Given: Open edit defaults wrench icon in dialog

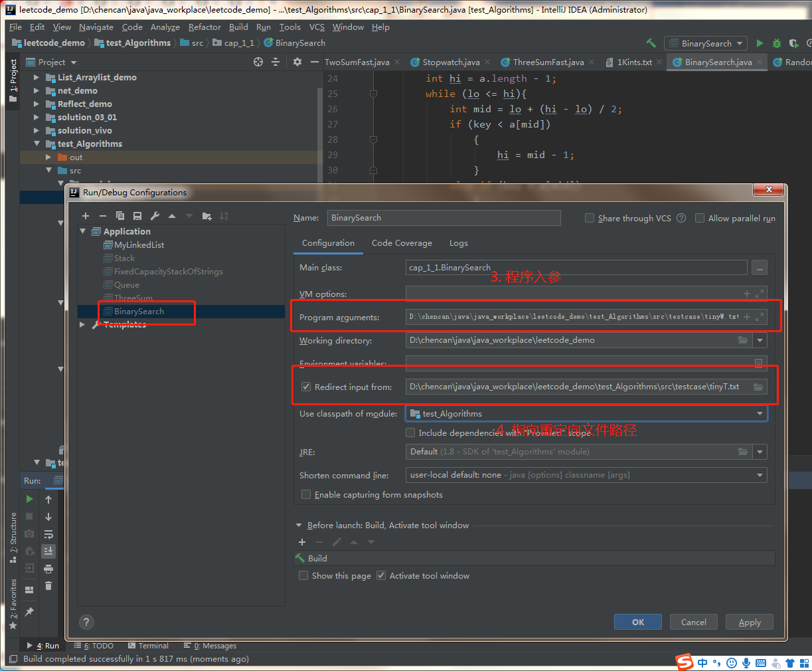Looking at the screenshot, I should coord(155,216).
